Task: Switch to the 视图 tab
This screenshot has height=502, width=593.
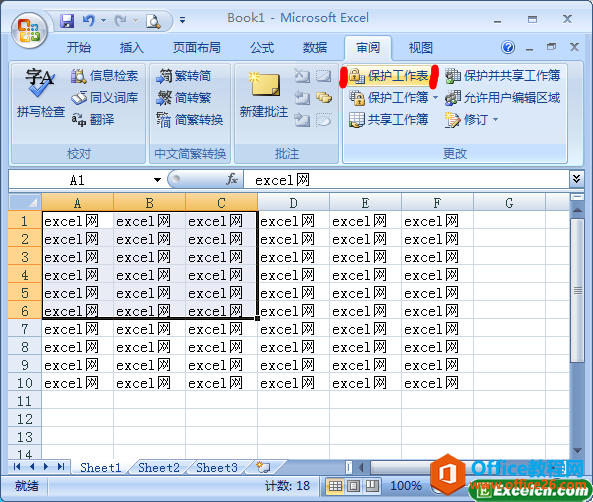Action: click(x=421, y=48)
